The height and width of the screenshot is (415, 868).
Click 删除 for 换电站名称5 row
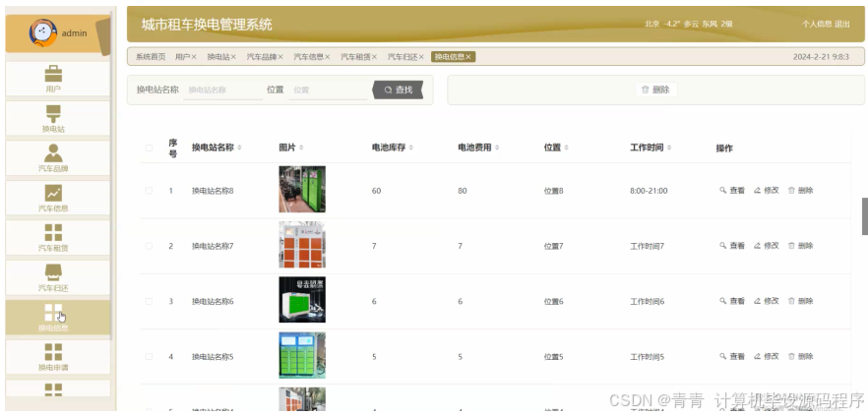[x=800, y=356]
